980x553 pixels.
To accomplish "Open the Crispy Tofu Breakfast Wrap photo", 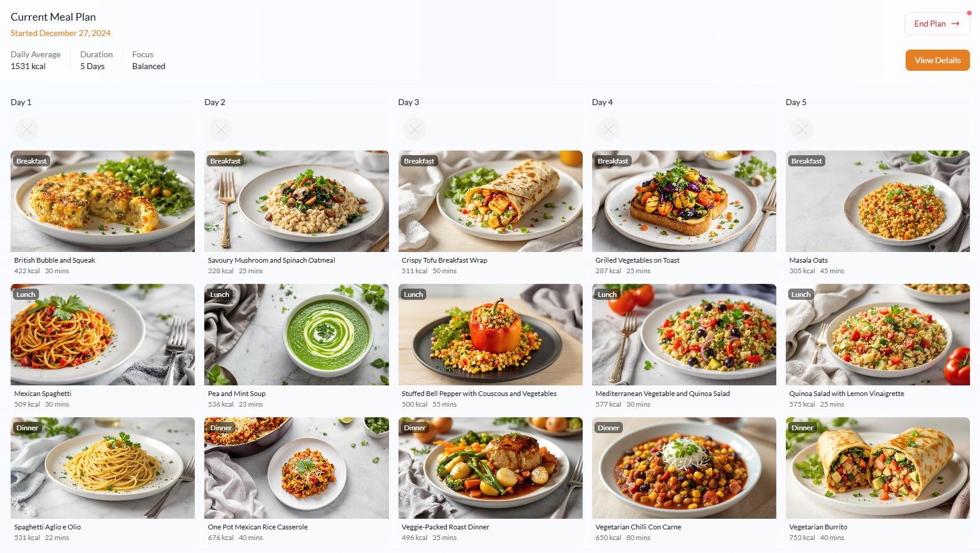I will pos(491,201).
